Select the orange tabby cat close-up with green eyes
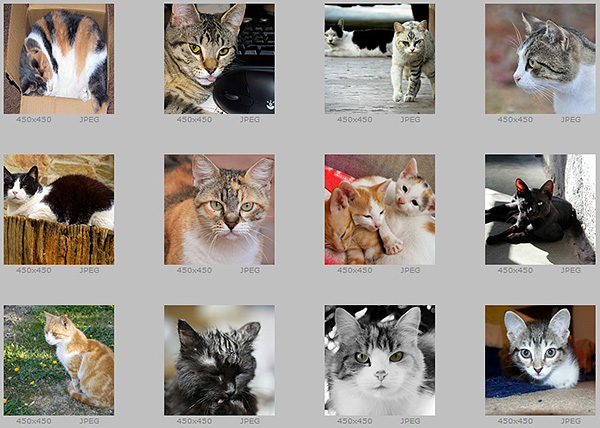 [x=219, y=210]
